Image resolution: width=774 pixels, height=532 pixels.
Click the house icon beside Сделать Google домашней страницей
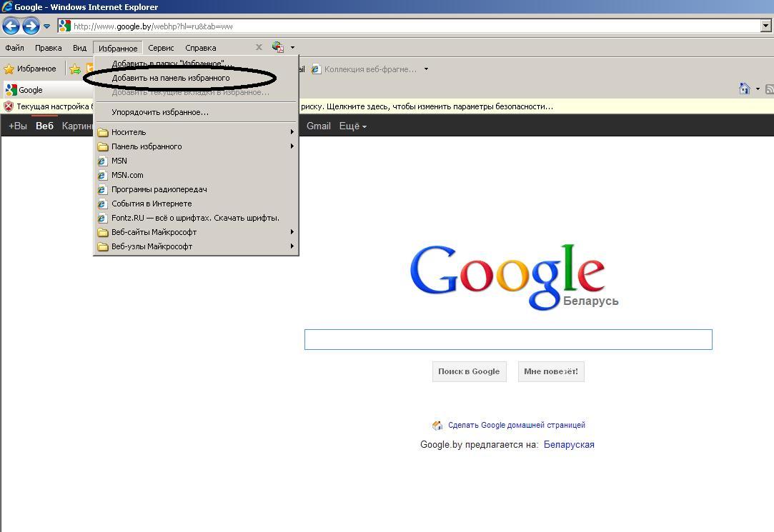click(437, 426)
